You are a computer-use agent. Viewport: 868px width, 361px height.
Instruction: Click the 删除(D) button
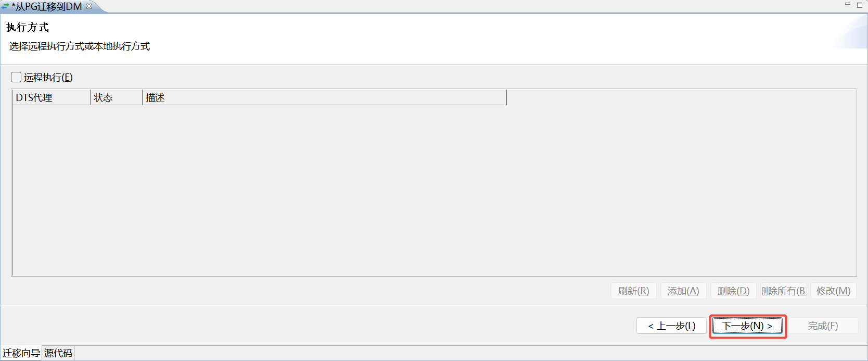[733, 291]
